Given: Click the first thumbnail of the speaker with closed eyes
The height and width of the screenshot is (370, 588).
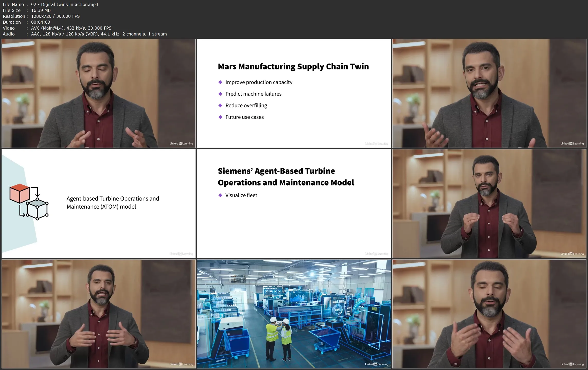Looking at the screenshot, I should pyautogui.click(x=98, y=93).
